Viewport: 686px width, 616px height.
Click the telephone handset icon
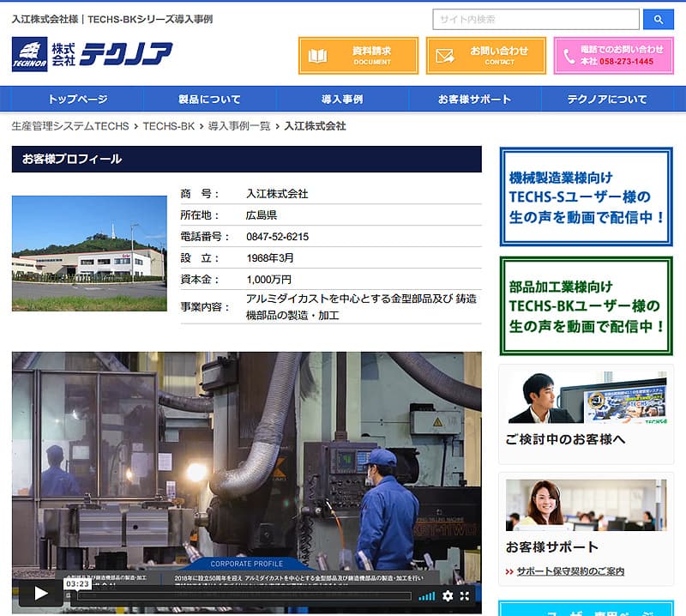tap(569, 56)
